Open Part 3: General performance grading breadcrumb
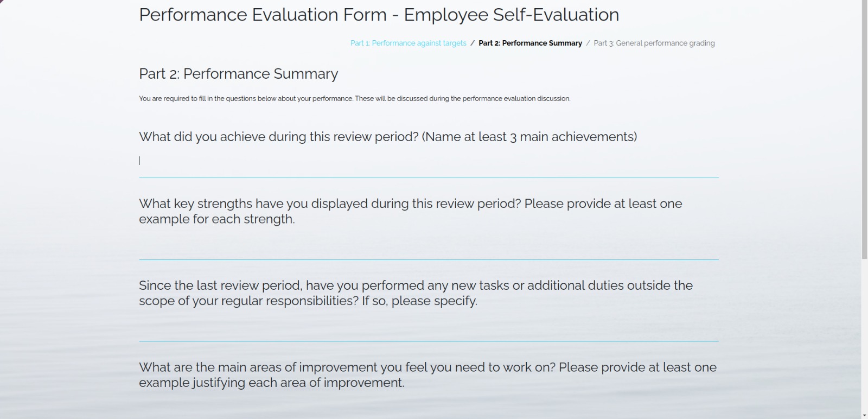868x419 pixels. 654,43
